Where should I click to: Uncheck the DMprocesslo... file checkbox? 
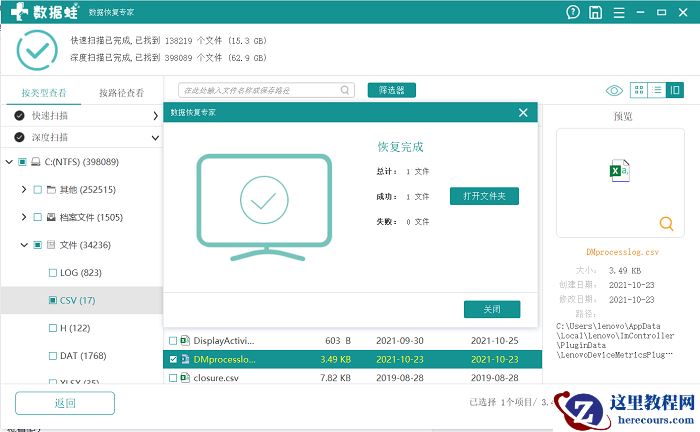click(173, 359)
